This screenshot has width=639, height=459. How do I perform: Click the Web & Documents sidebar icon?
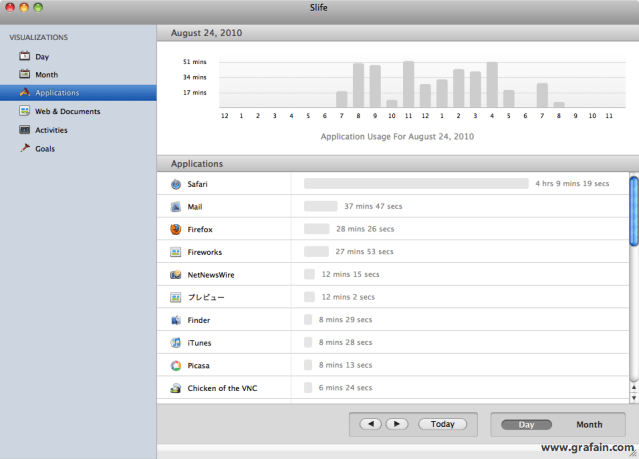click(x=24, y=110)
